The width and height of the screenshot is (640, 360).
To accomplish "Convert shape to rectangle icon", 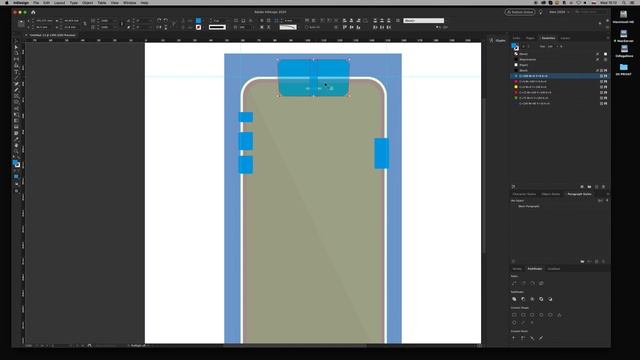I will tap(514, 315).
